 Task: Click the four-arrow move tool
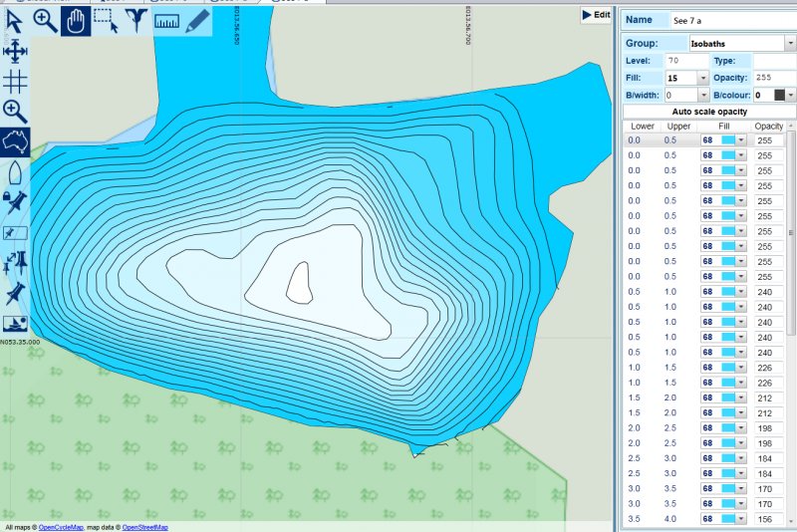(15, 51)
